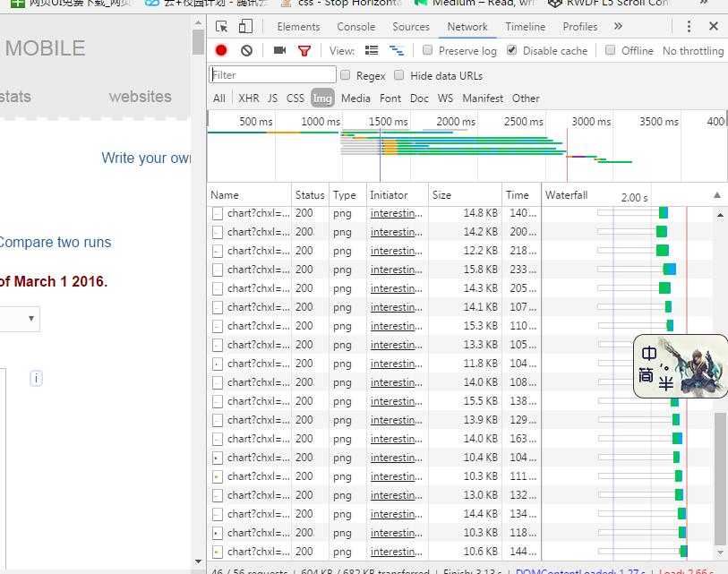Open initiator link of the 14.8 KB request
The height and width of the screenshot is (574, 728).
coord(397,213)
